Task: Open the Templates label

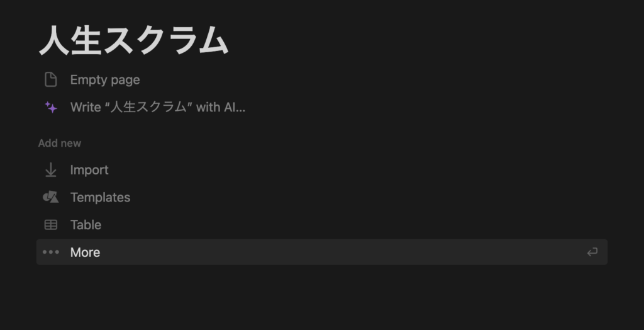Action: point(100,198)
